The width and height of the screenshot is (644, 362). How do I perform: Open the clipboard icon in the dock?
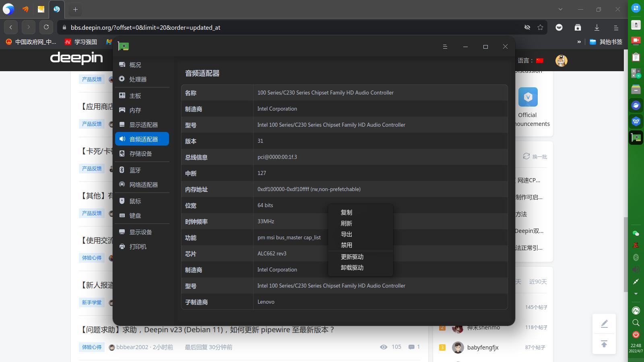[636, 57]
